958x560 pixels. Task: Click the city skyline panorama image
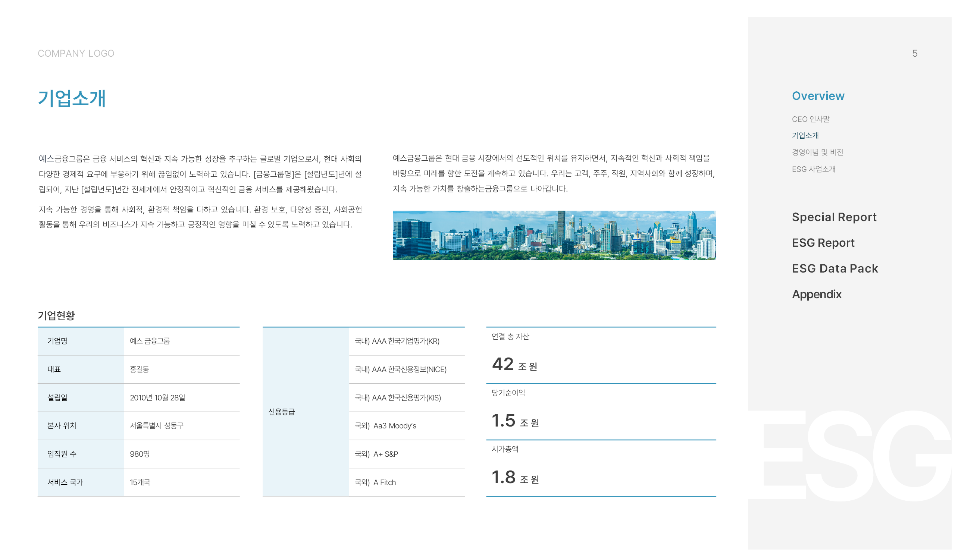(x=554, y=235)
